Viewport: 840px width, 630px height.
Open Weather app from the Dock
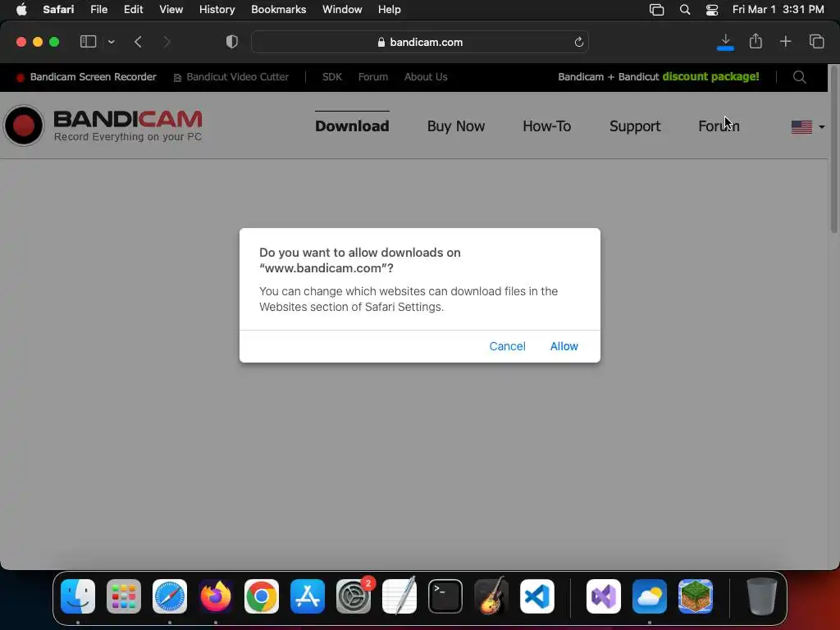(x=650, y=596)
